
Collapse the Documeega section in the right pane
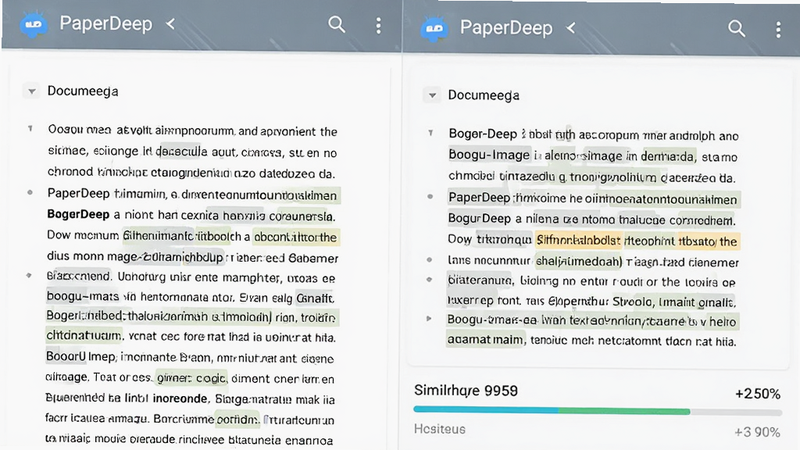(432, 95)
